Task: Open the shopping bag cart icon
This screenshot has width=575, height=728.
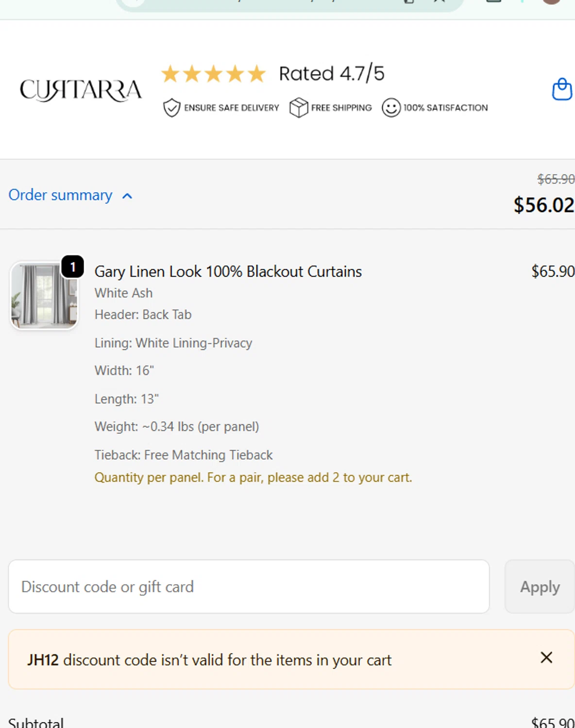Action: coord(561,89)
